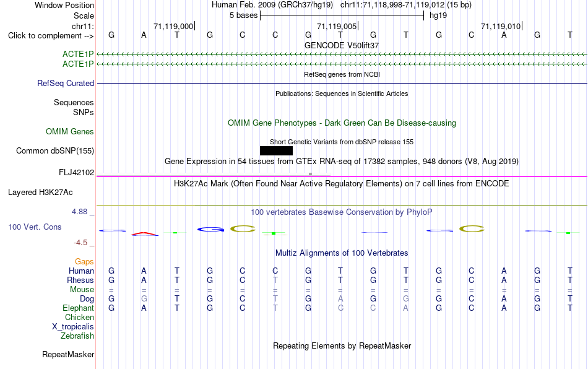Click the Dog species row label

[87, 299]
